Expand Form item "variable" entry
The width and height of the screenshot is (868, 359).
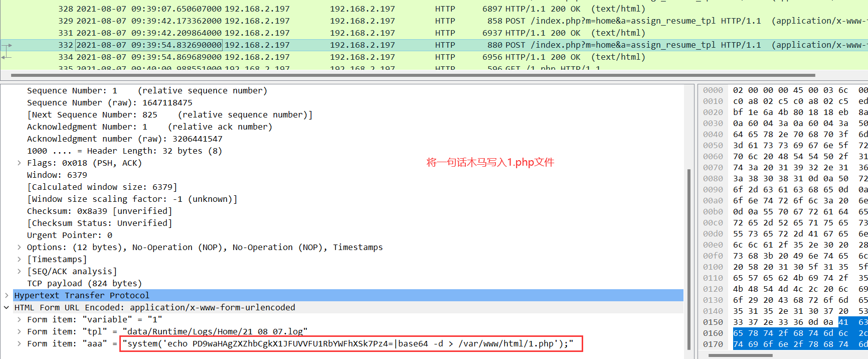[x=19, y=319]
